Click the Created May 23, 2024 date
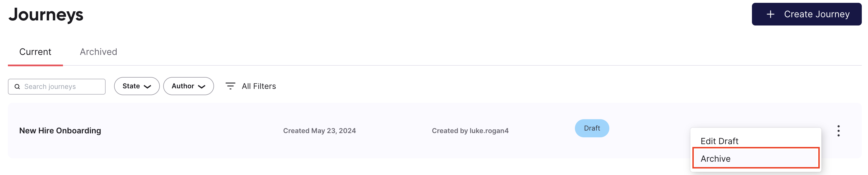Screen dimensions: 868x175 click(x=319, y=131)
